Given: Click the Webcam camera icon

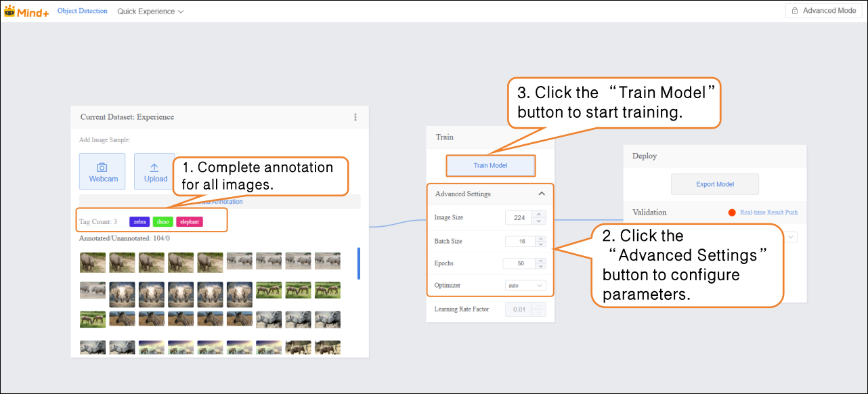Looking at the screenshot, I should coord(103,167).
